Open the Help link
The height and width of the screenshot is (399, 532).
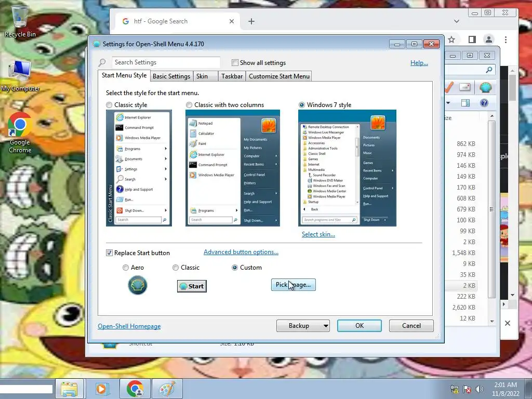[x=419, y=63]
